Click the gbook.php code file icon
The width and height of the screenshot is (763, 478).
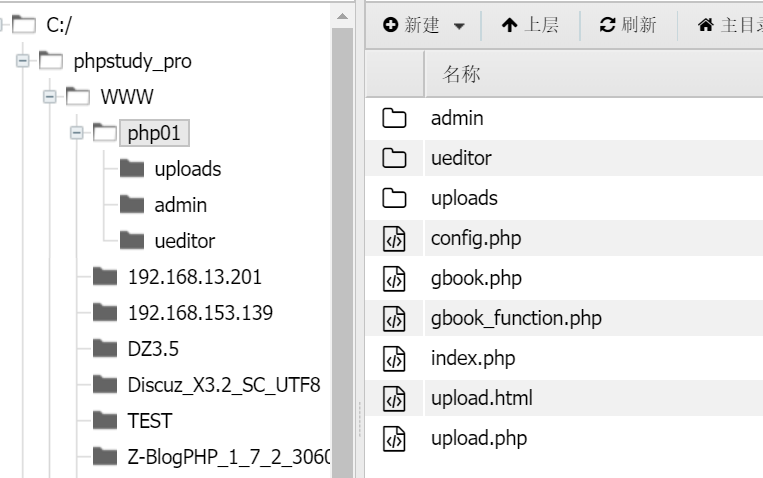(394, 278)
